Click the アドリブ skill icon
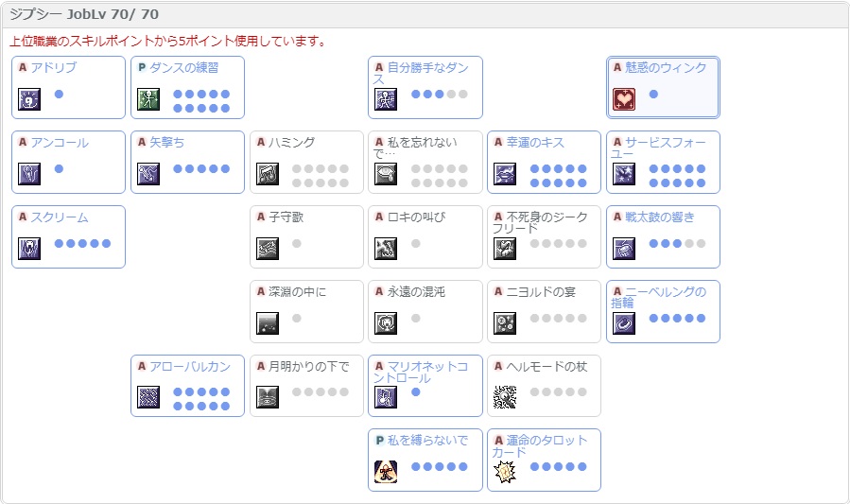This screenshot has width=850, height=504. click(x=29, y=99)
